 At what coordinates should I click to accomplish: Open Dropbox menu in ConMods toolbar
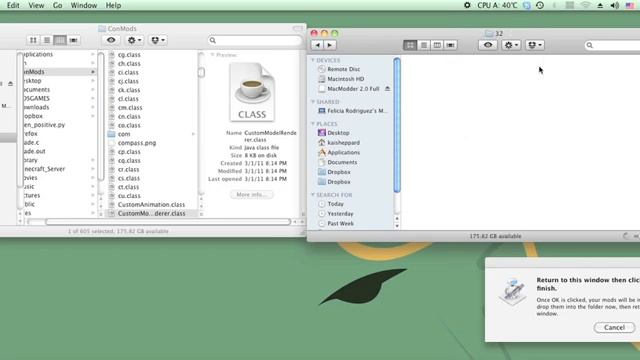coord(158,40)
